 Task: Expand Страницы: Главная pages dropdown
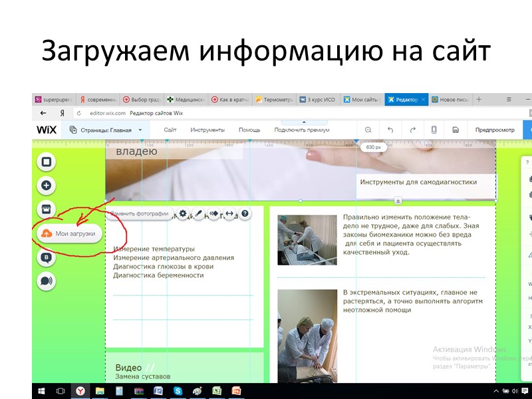105,130
